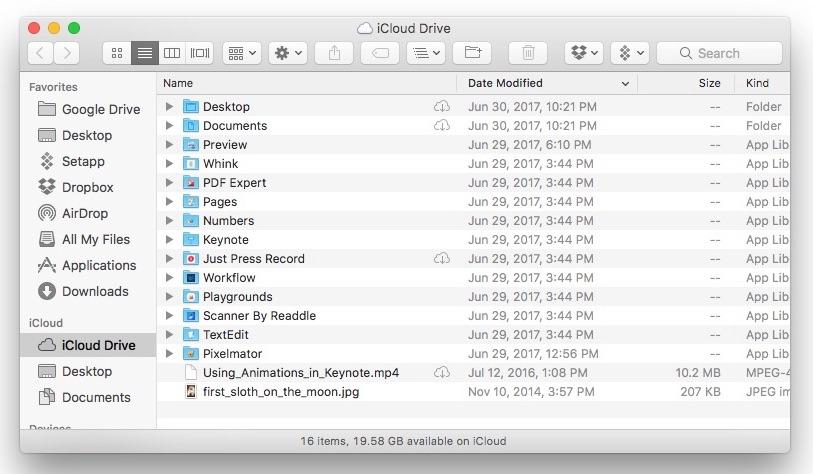The image size is (813, 474).
Task: Select the Scanner By Readdle folder icon
Action: [191, 315]
